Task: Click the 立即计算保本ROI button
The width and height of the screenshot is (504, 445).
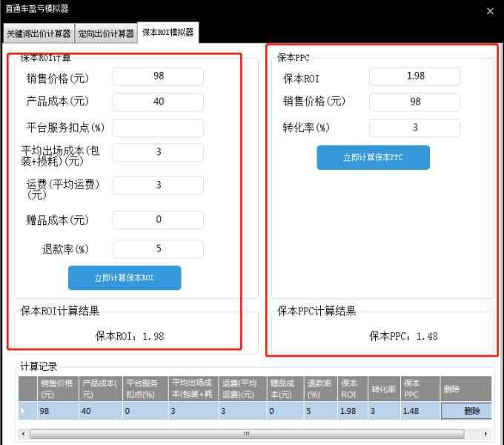Action: [125, 278]
